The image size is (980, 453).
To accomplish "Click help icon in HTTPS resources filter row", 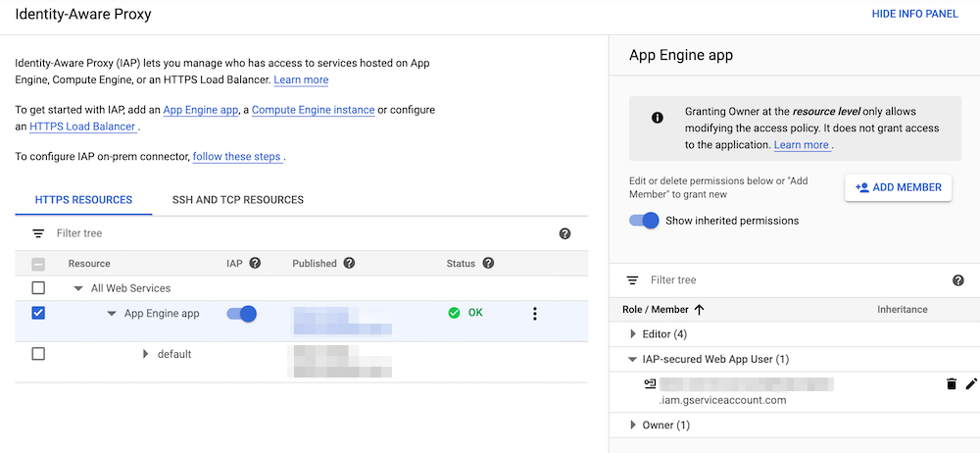I will [565, 233].
